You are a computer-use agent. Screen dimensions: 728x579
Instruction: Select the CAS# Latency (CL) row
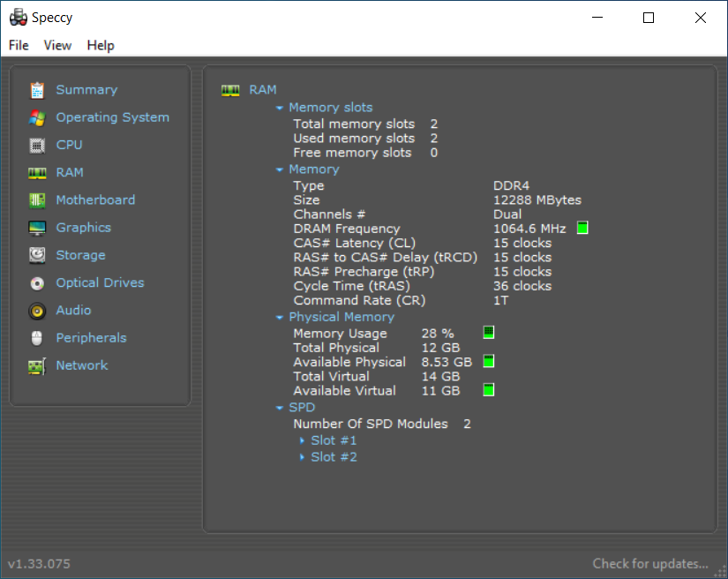click(423, 244)
